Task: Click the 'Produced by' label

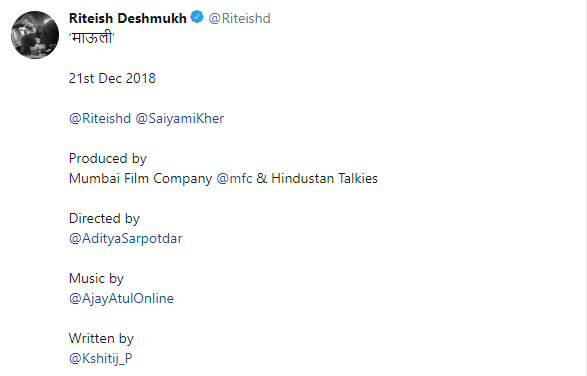Action: pos(108,158)
